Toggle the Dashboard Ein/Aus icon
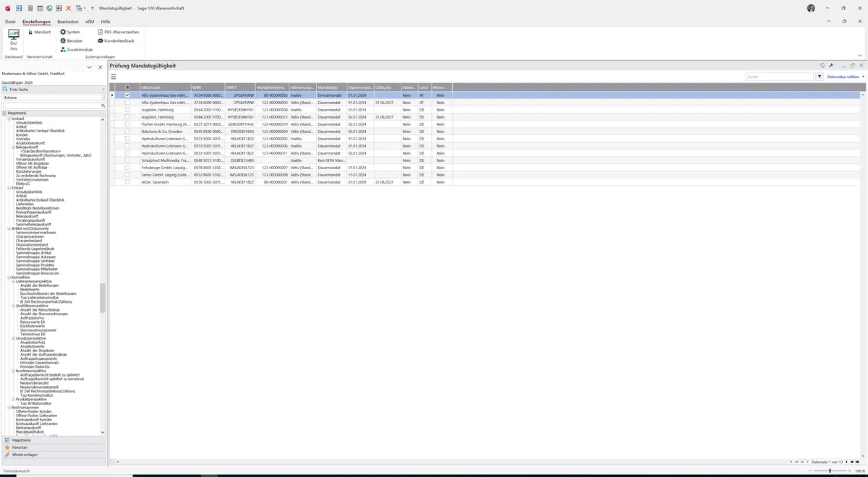Screen dimensions: 868x477 [14, 40]
